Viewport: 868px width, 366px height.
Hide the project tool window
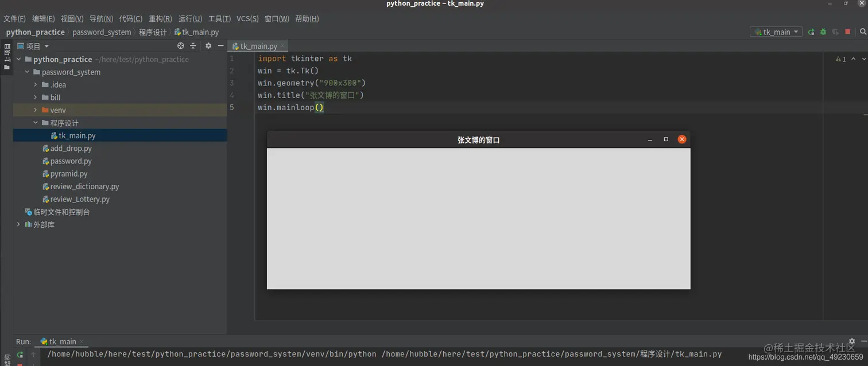220,46
